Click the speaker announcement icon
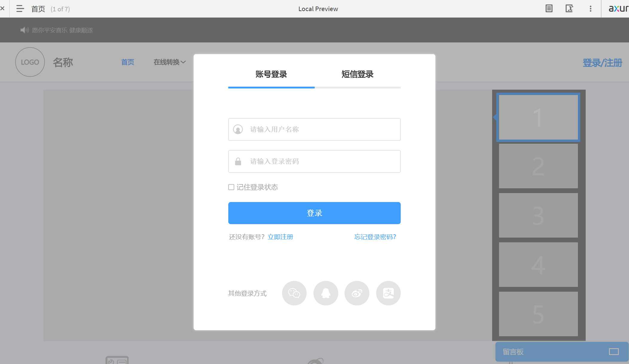The width and height of the screenshot is (629, 364). pyautogui.click(x=24, y=30)
